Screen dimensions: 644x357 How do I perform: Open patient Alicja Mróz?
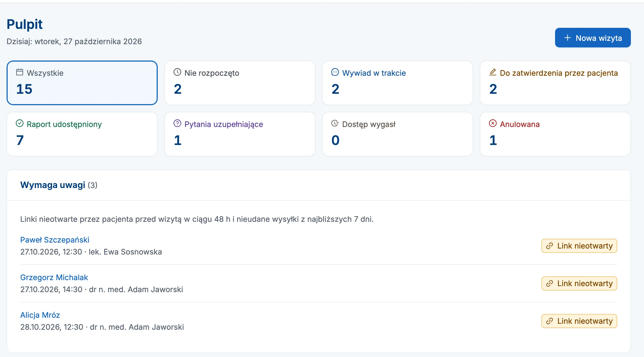click(x=40, y=315)
